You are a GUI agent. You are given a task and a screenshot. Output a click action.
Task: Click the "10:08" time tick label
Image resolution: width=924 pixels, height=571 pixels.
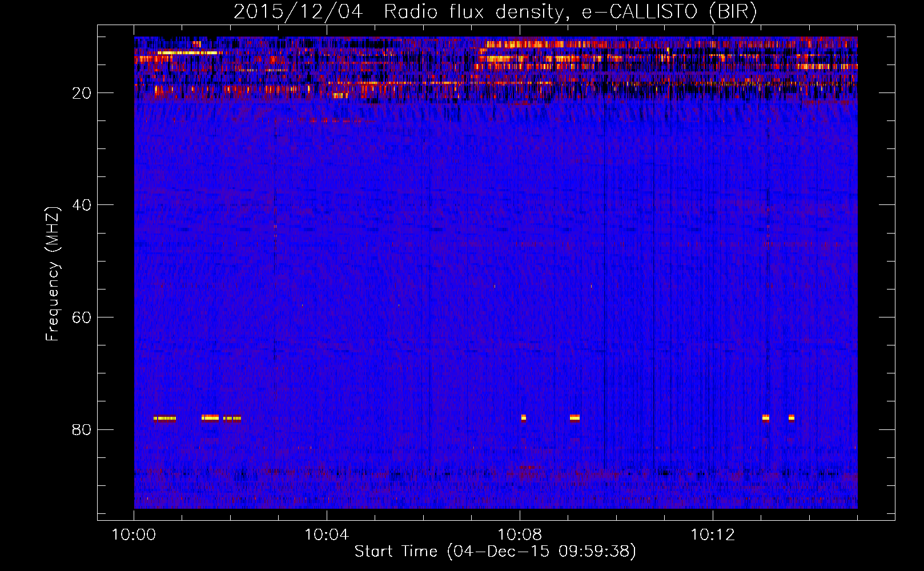tap(520, 535)
